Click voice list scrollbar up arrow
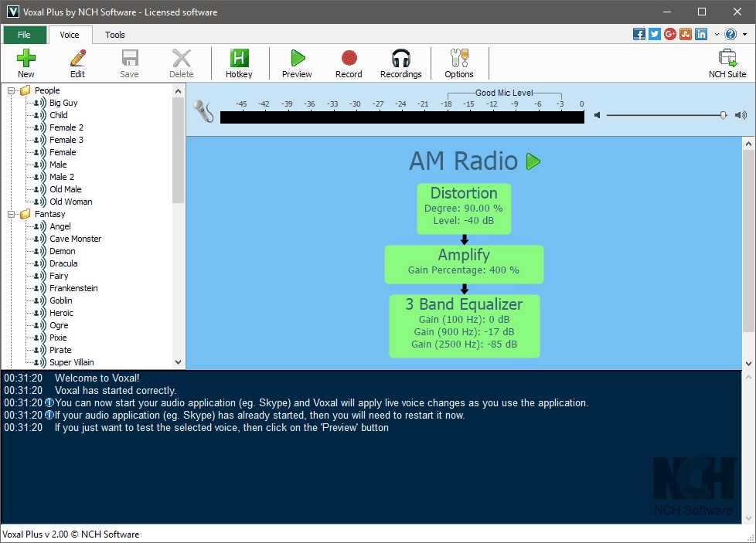This screenshot has height=543, width=756. (x=178, y=91)
